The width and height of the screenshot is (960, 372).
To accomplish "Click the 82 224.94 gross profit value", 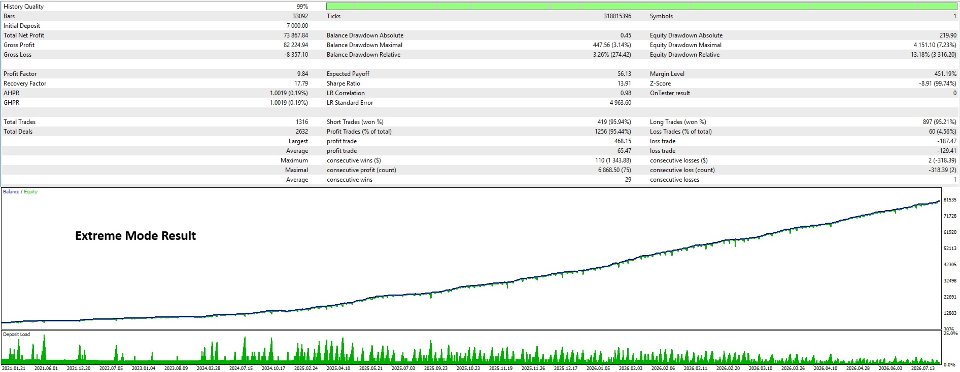I will [x=296, y=45].
